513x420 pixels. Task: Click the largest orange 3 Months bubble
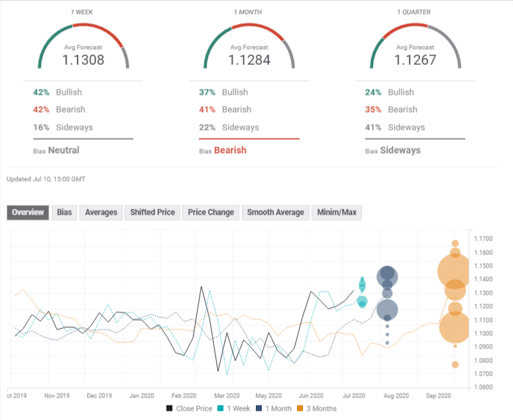point(456,270)
